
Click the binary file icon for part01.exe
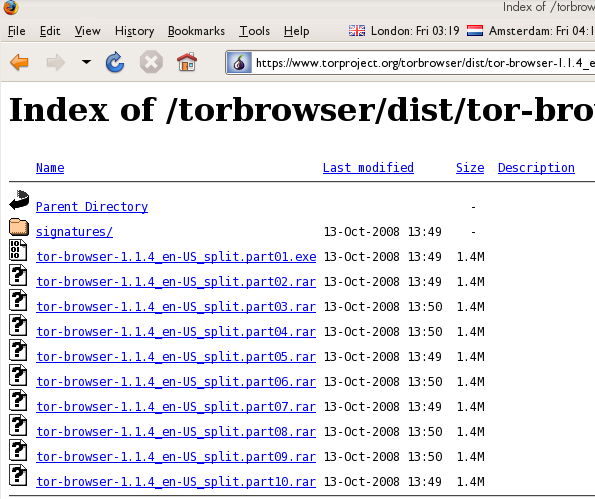click(x=18, y=250)
